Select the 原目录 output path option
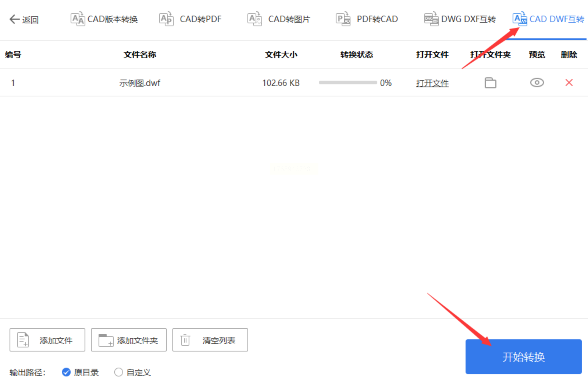Image resolution: width=588 pixels, height=384 pixels. pyautogui.click(x=66, y=372)
